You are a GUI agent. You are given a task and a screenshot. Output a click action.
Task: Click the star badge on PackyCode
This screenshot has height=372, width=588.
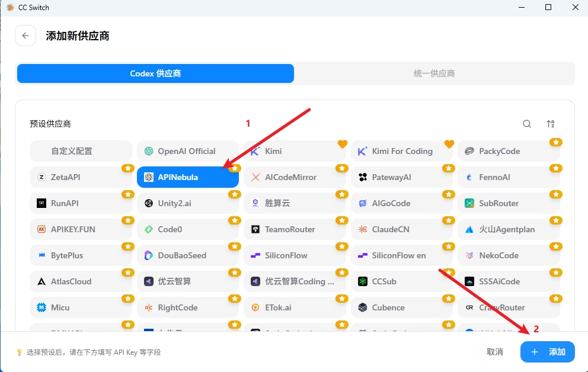[x=556, y=142]
